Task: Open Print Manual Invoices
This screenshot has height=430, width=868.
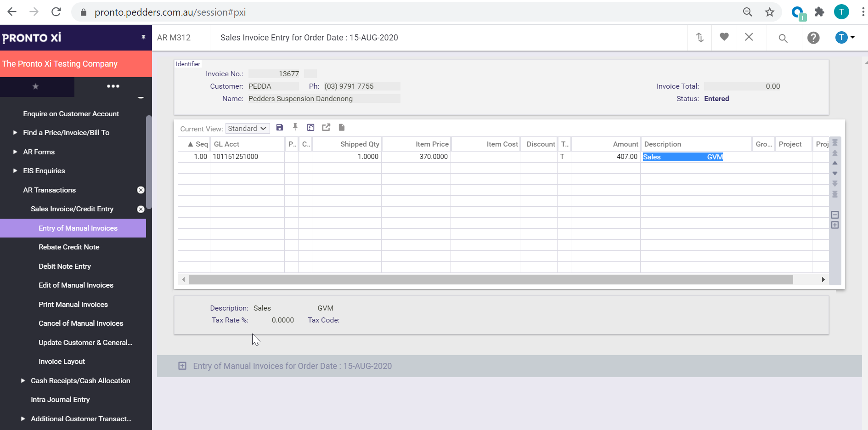Action: (x=73, y=305)
